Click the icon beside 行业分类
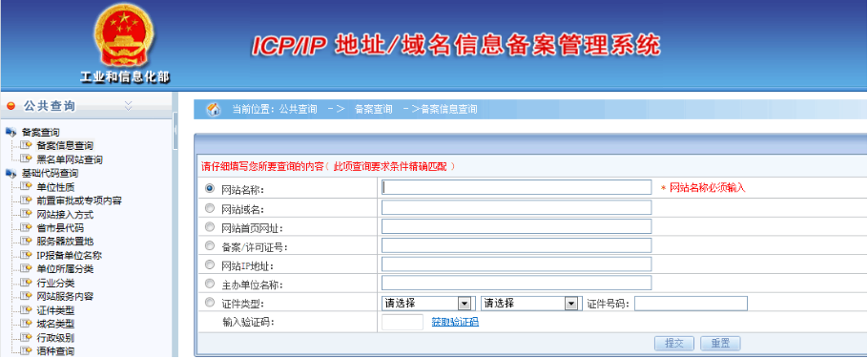 [26, 283]
